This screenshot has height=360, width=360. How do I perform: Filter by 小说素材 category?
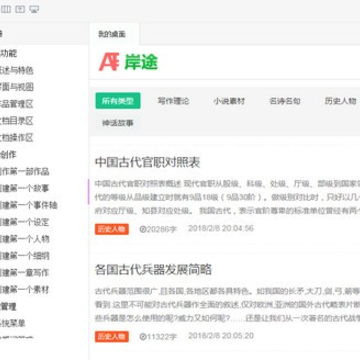pos(229,101)
